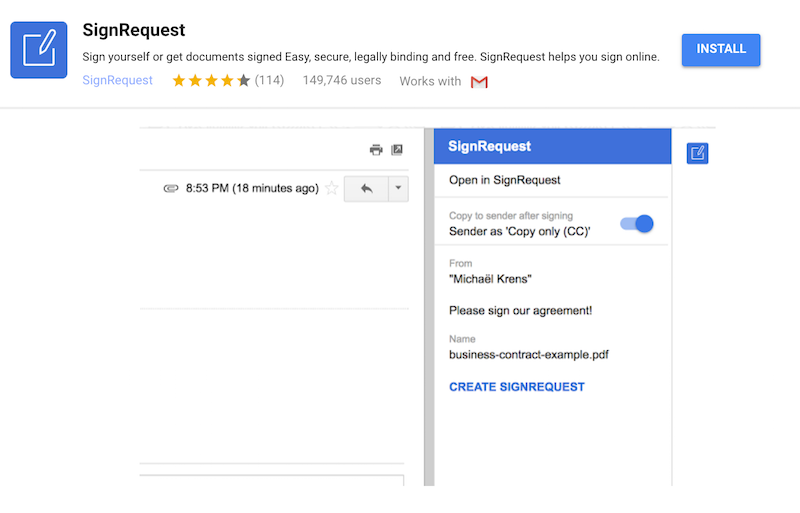Star the email message
800x513 pixels.
coord(332,188)
